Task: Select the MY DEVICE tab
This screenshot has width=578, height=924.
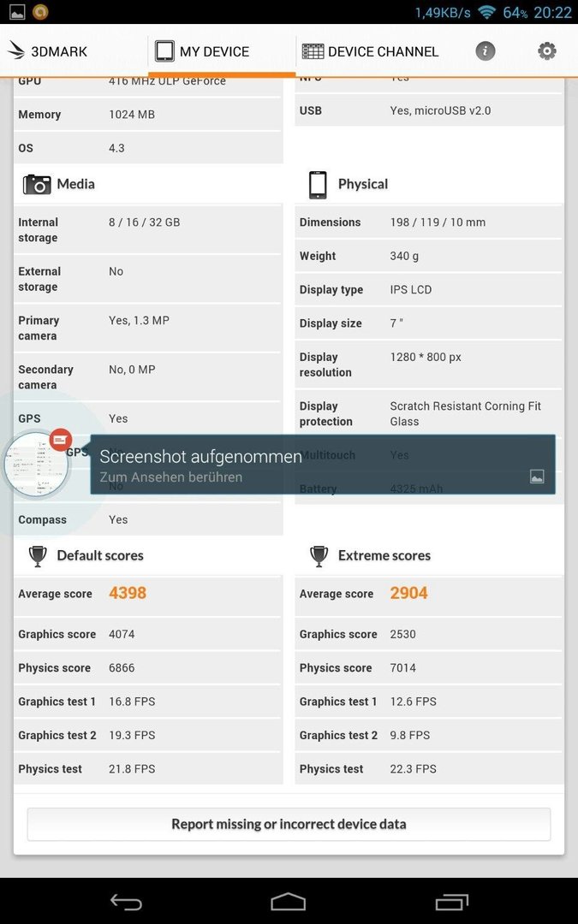Action: [202, 51]
